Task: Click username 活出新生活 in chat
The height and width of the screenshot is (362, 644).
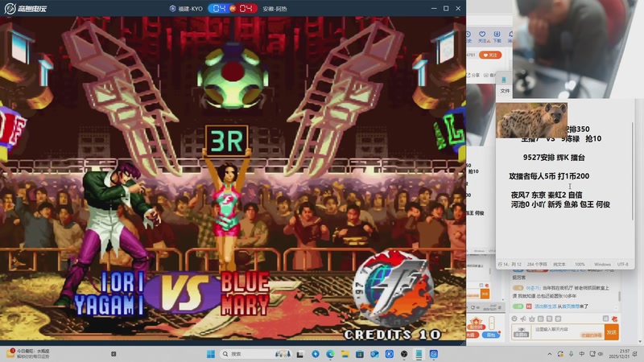Action: click(545, 306)
